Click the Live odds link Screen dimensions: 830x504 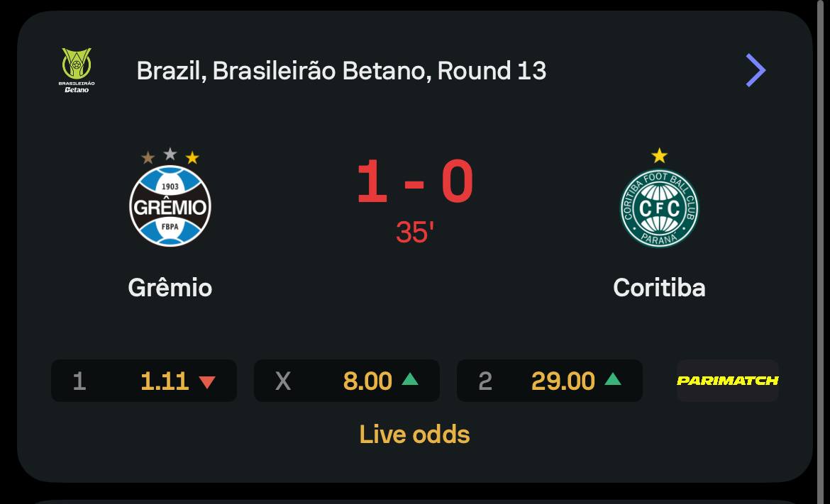414,434
